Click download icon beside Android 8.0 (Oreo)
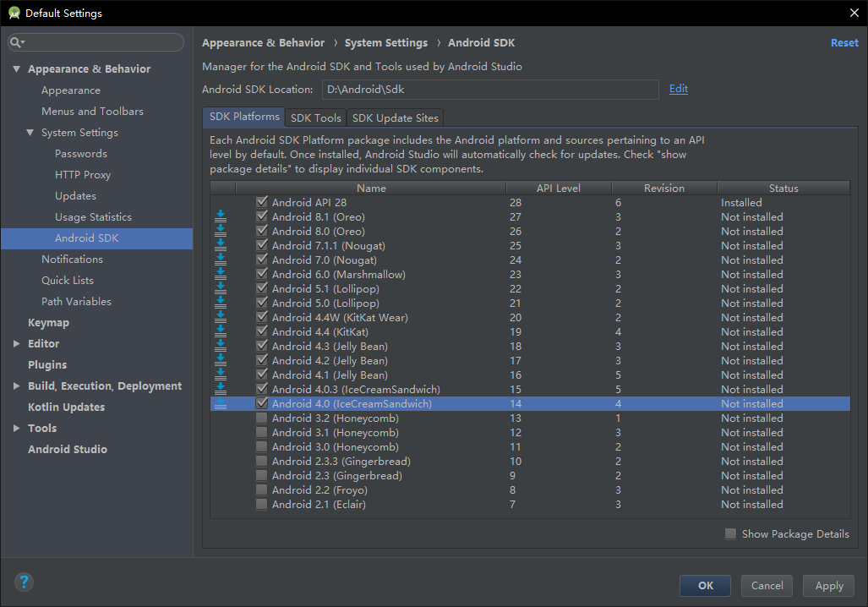Image resolution: width=868 pixels, height=607 pixels. (x=221, y=232)
